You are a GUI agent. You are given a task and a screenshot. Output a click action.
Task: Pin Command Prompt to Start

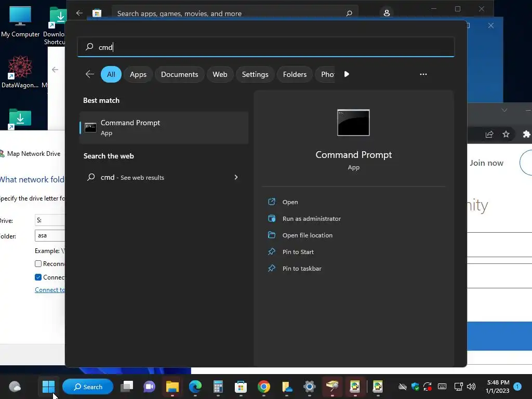point(298,252)
